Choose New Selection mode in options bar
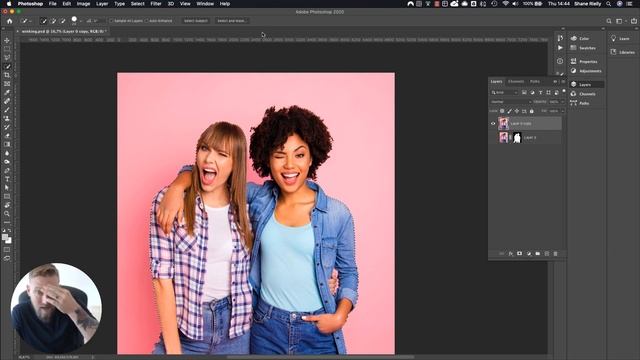 [x=44, y=21]
